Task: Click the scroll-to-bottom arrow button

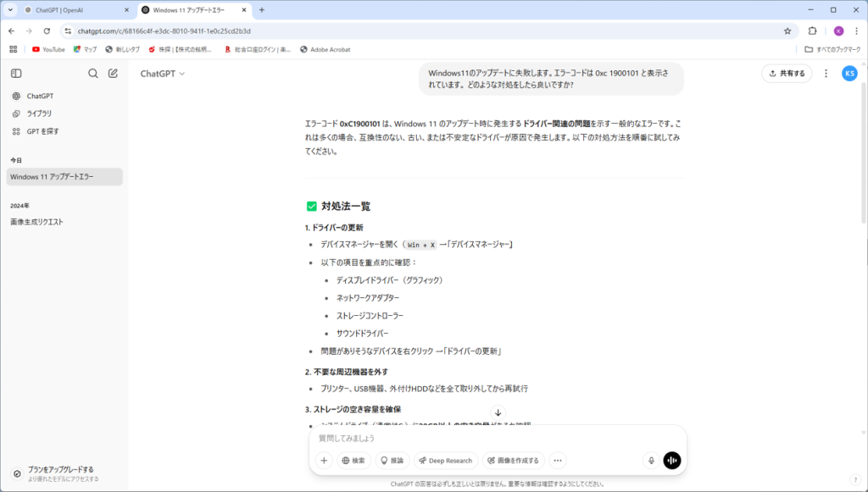Action: (x=498, y=412)
